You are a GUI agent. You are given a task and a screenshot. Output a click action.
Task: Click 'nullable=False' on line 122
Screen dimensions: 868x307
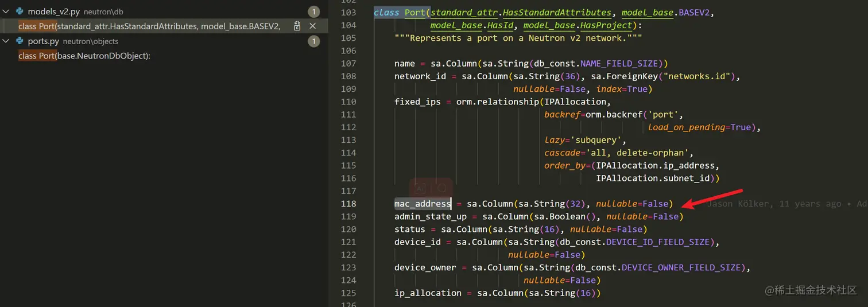tap(544, 255)
